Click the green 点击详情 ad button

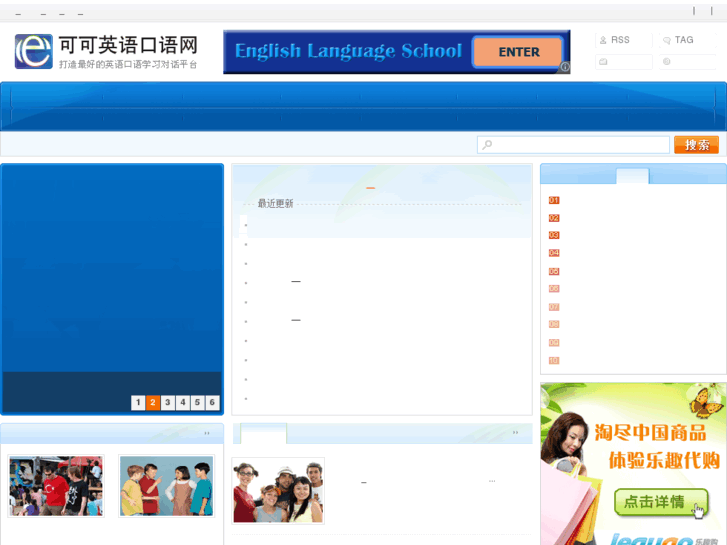coord(661,502)
